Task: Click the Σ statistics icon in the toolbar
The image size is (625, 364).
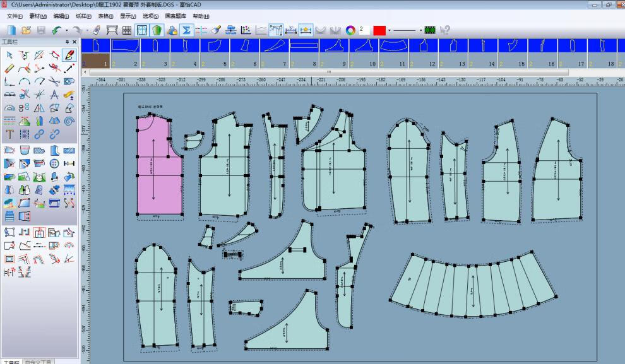Action: 187,30
